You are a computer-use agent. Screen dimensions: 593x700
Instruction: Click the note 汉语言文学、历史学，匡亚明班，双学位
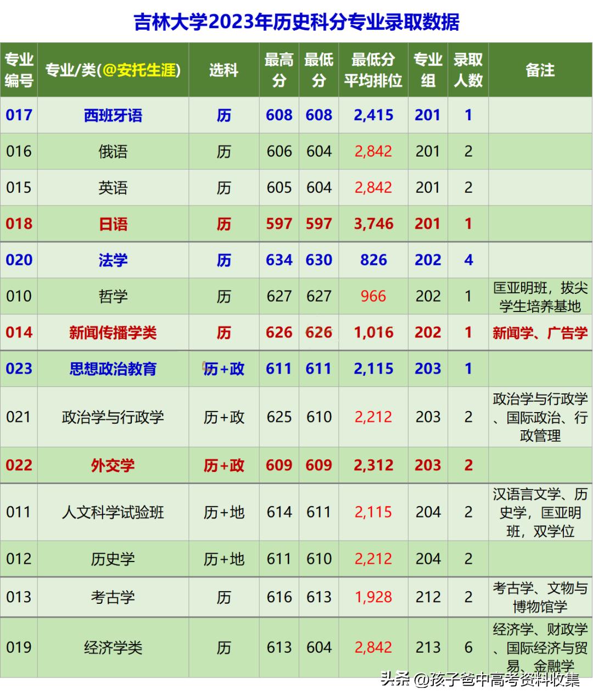pos(540,513)
